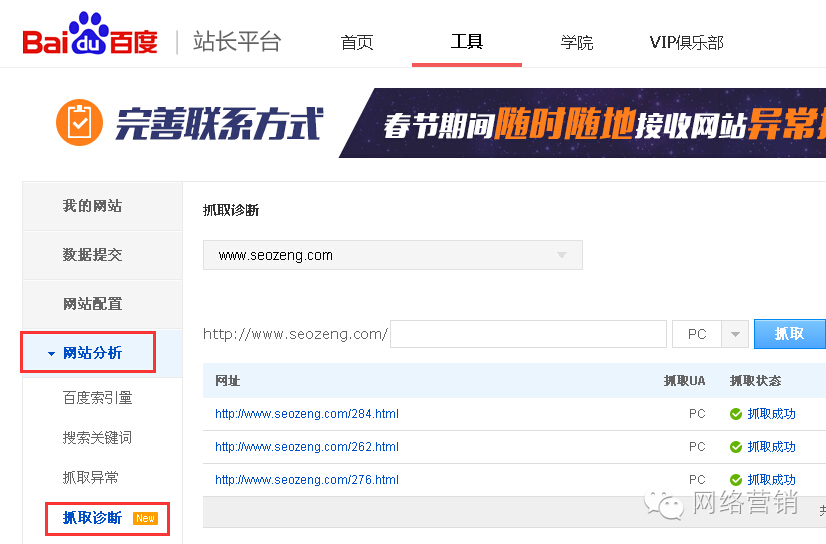Image resolution: width=826 pixels, height=544 pixels.
Task: Click PC cell in the 262.html row
Action: pos(697,447)
